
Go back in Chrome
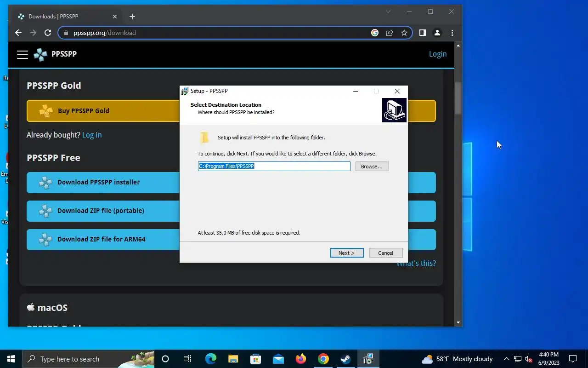click(18, 33)
